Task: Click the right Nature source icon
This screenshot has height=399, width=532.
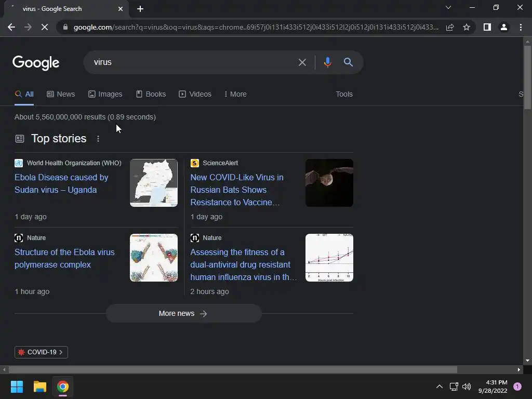Action: 194,238
